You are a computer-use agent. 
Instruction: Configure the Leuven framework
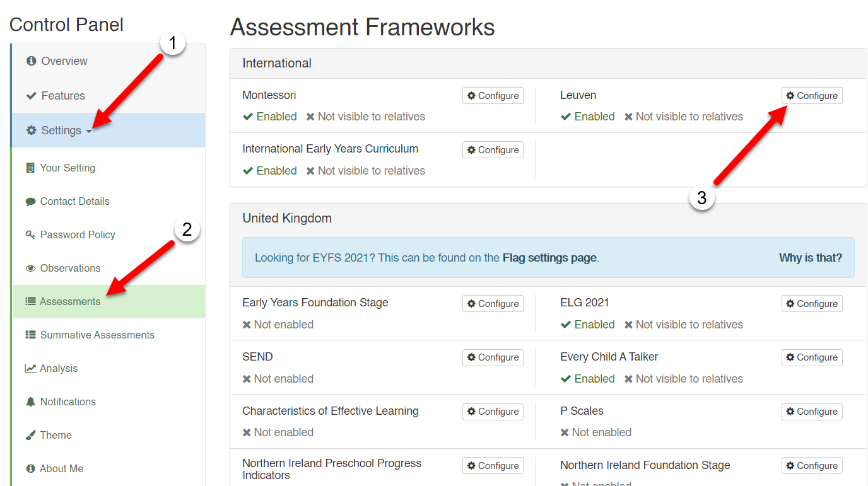[x=812, y=96]
